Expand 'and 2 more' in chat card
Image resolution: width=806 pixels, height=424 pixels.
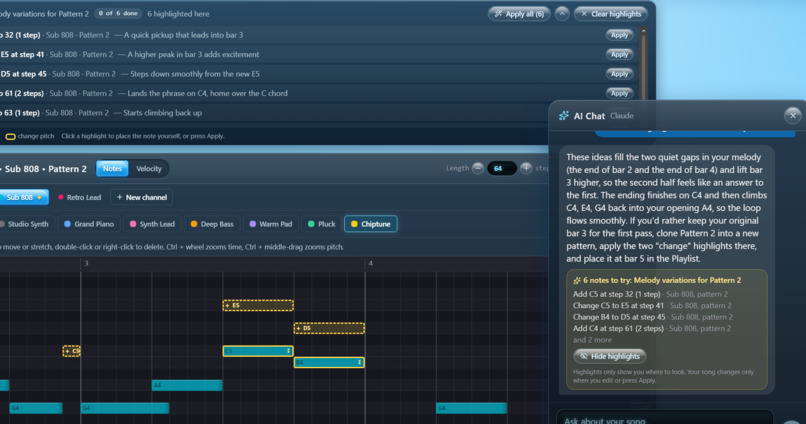tap(592, 340)
